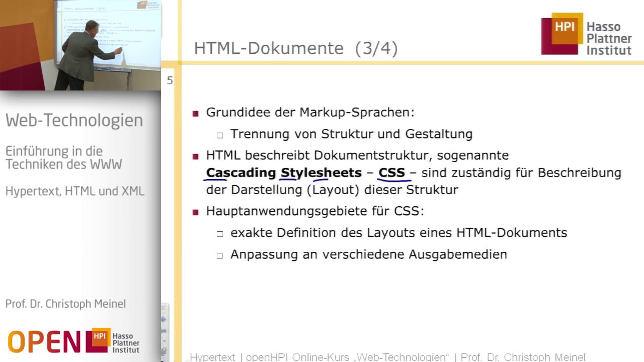This screenshot has width=644, height=362.
Task: Collapse the 'HTML beschreibt Dokumentstruktur' bullet item
Action: coord(196,156)
